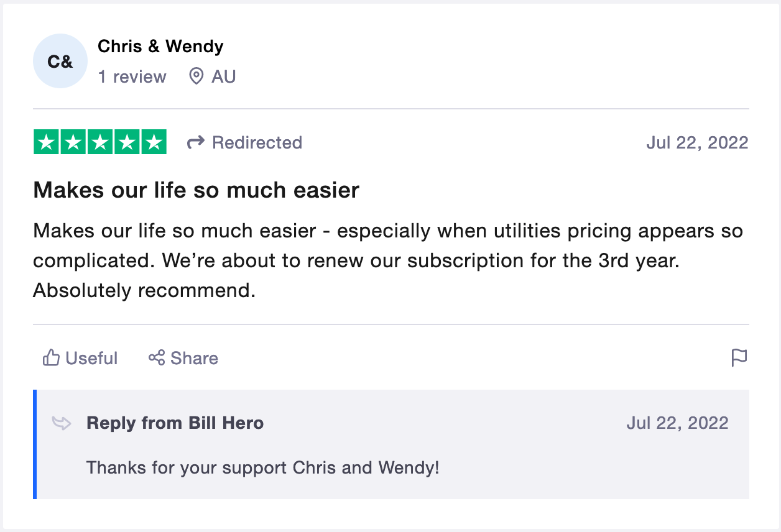Click the AU country label

(x=224, y=77)
